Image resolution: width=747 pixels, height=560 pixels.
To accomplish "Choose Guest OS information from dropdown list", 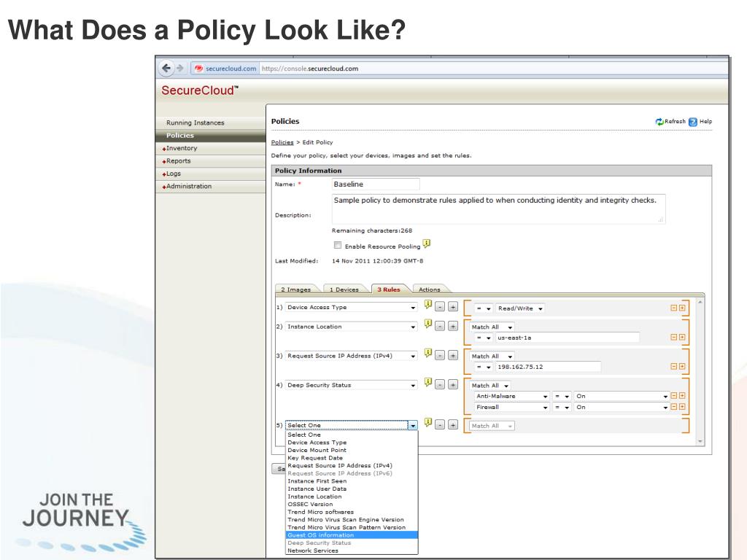I will coord(352,535).
